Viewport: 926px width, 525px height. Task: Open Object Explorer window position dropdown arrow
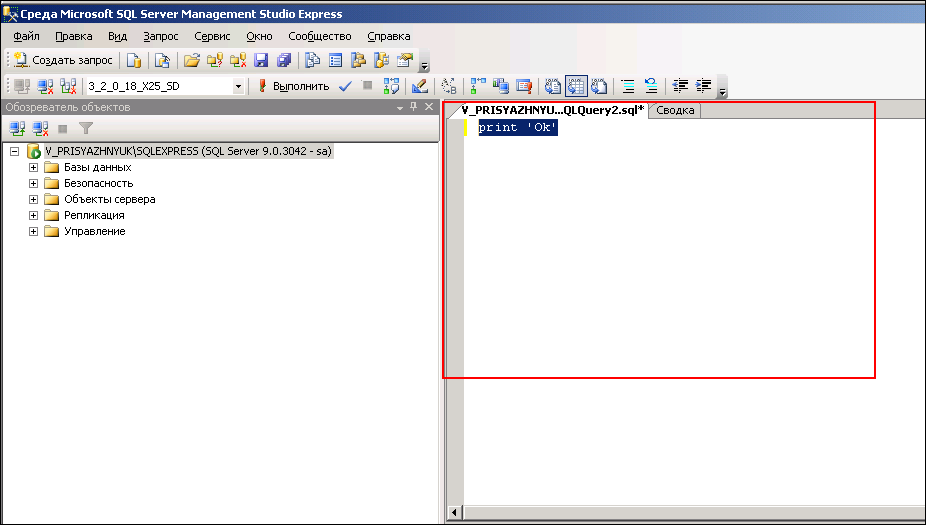(x=400, y=107)
